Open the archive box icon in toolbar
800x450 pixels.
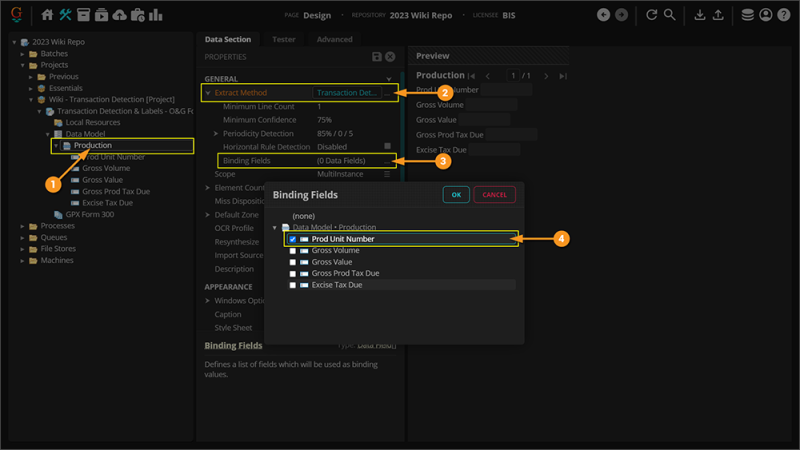tap(83, 15)
